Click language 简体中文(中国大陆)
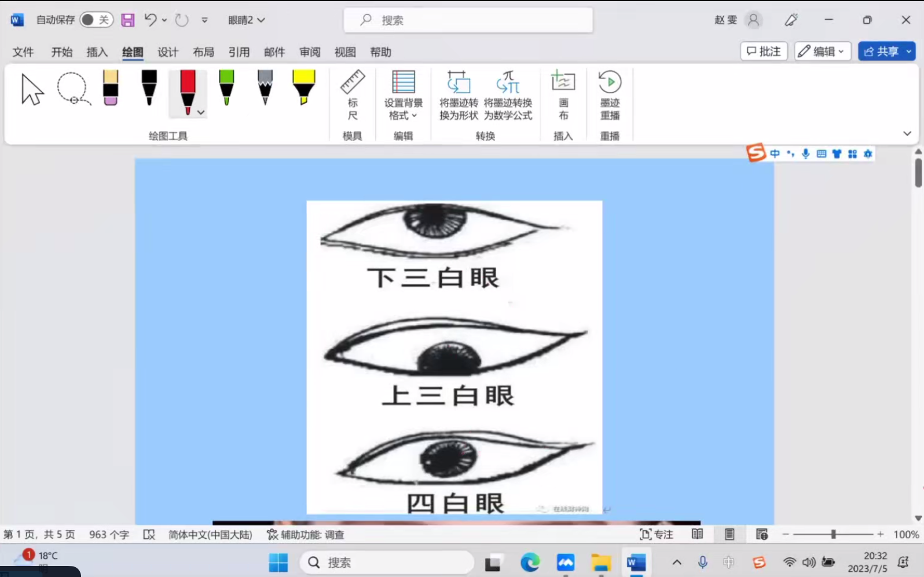The image size is (924, 577). tap(210, 535)
